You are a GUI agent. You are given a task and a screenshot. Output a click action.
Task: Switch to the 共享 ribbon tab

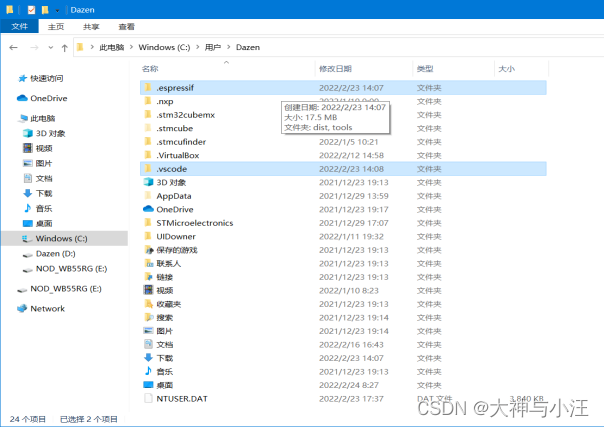coord(91,27)
